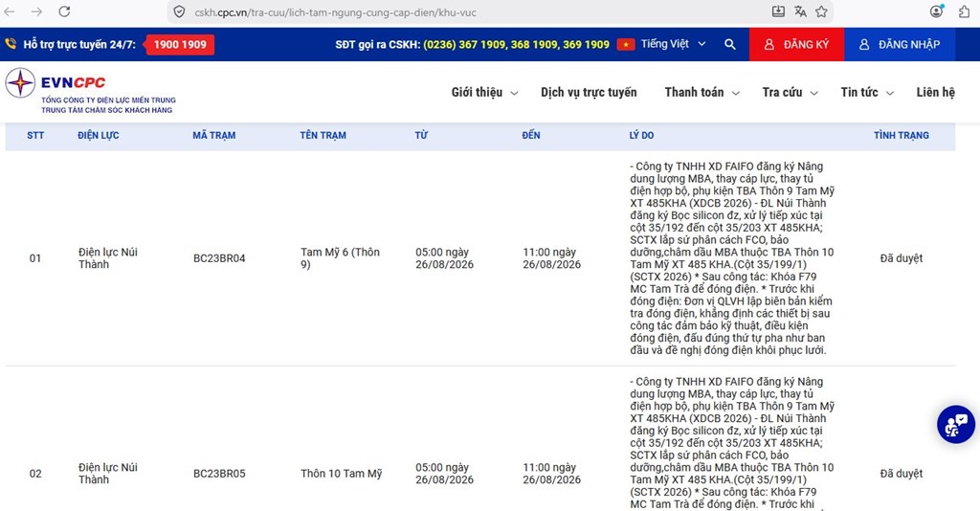Image resolution: width=980 pixels, height=511 pixels.
Task: Open Dịch vụ trực tuyến menu item
Action: (x=589, y=93)
